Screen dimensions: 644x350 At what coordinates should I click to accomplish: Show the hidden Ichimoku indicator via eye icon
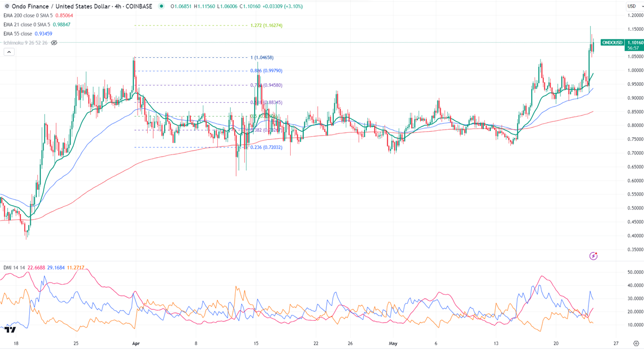[54, 43]
